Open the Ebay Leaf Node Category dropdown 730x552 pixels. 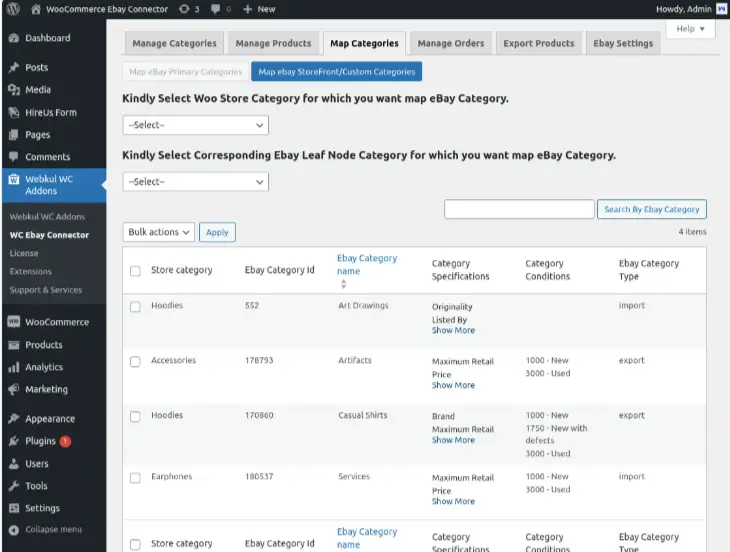click(x=195, y=182)
